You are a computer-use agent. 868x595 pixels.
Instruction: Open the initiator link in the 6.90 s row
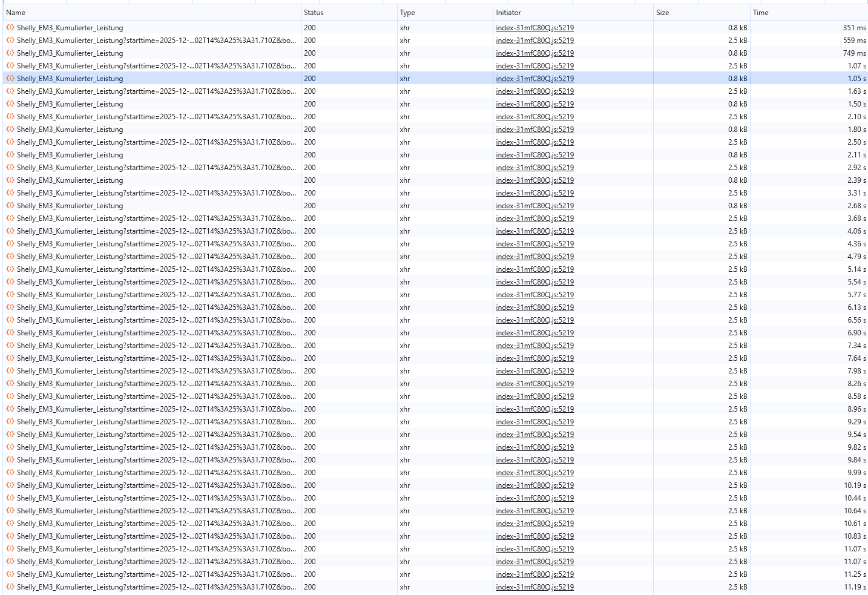535,333
